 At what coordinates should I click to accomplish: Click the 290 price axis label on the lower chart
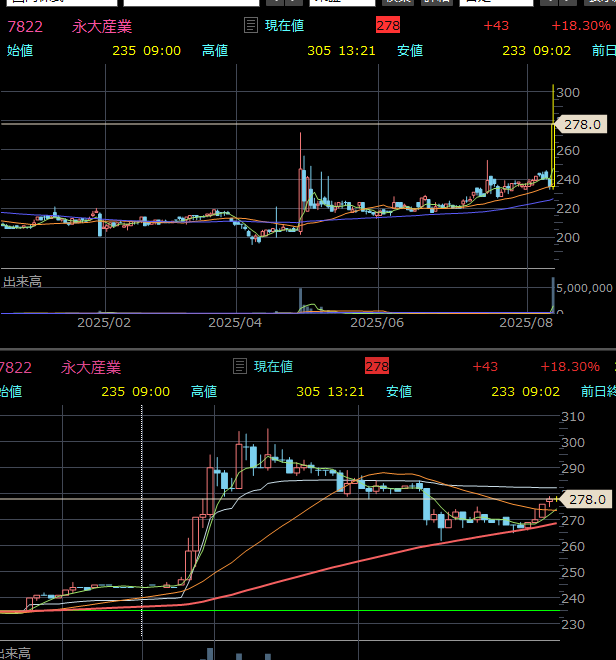click(573, 468)
